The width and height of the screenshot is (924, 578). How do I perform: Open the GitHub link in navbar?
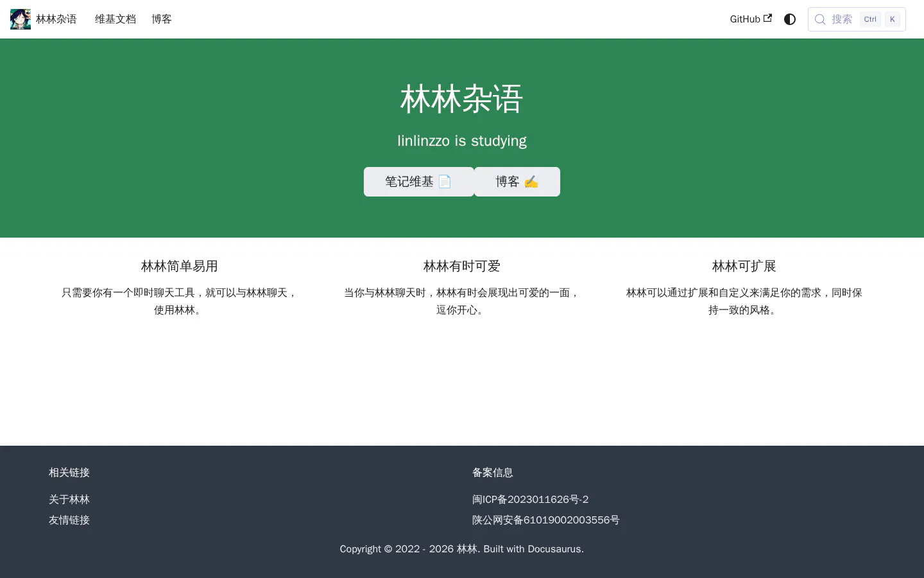pos(751,19)
